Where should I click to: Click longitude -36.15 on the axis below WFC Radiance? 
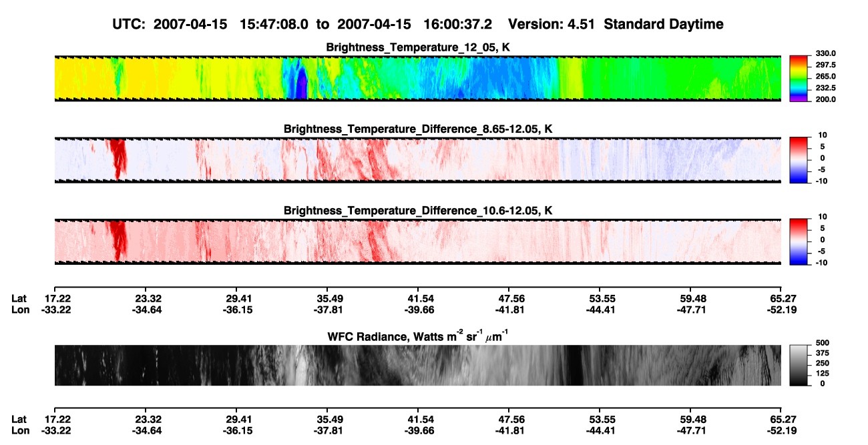point(236,430)
